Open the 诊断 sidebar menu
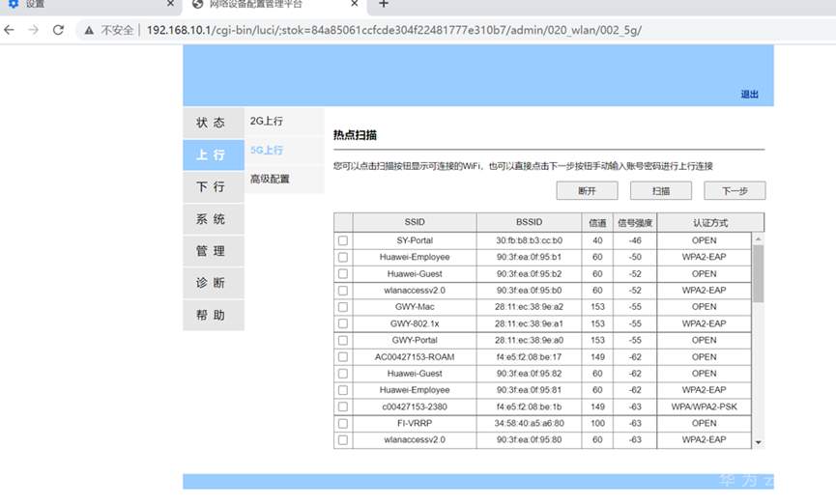836x504 pixels. 214,283
